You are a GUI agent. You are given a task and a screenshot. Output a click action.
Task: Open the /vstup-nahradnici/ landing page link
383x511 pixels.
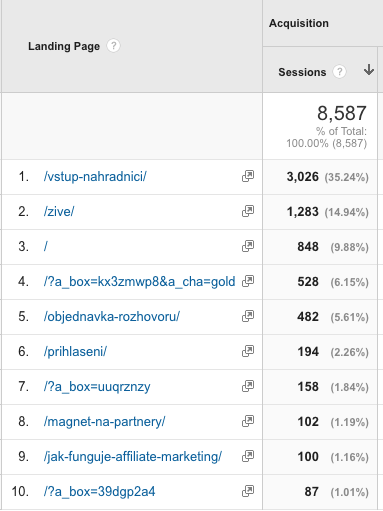coord(95,176)
